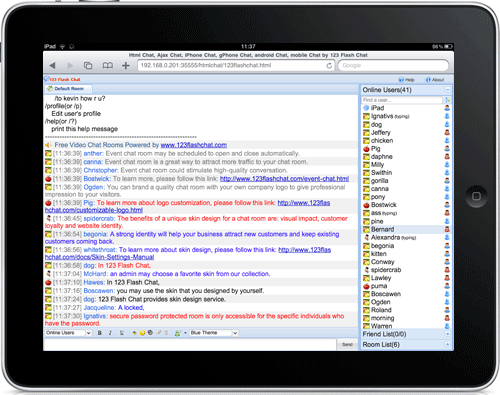Select user Conway in user list
Image resolution: width=500 pixels, height=395 pixels.
(383, 262)
